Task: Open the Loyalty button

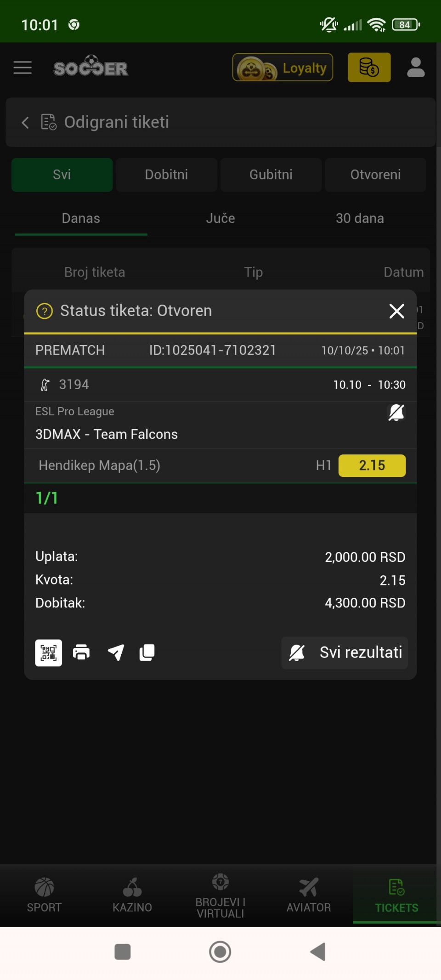Action: click(x=283, y=68)
